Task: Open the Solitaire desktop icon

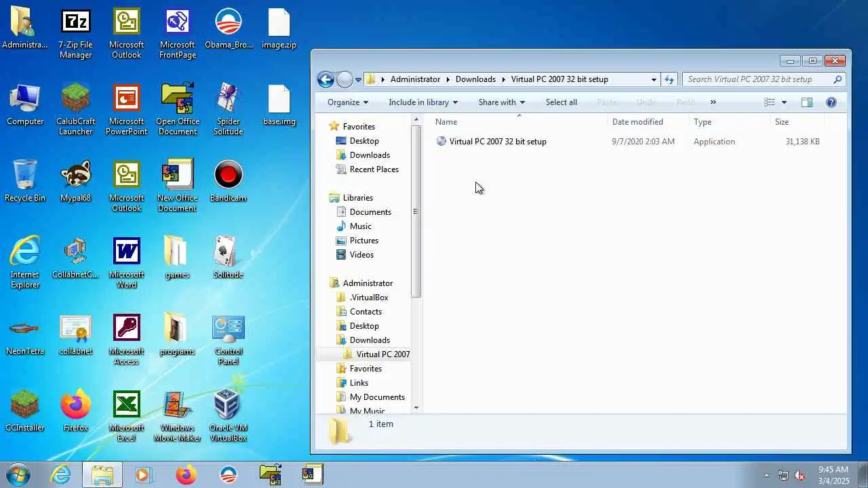Action: [x=229, y=258]
